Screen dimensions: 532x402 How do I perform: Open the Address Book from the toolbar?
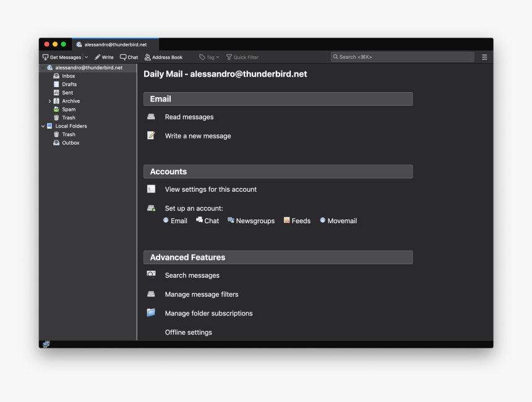(163, 57)
